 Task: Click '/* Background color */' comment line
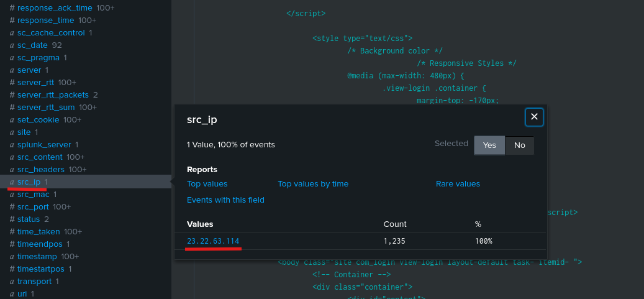coord(395,50)
